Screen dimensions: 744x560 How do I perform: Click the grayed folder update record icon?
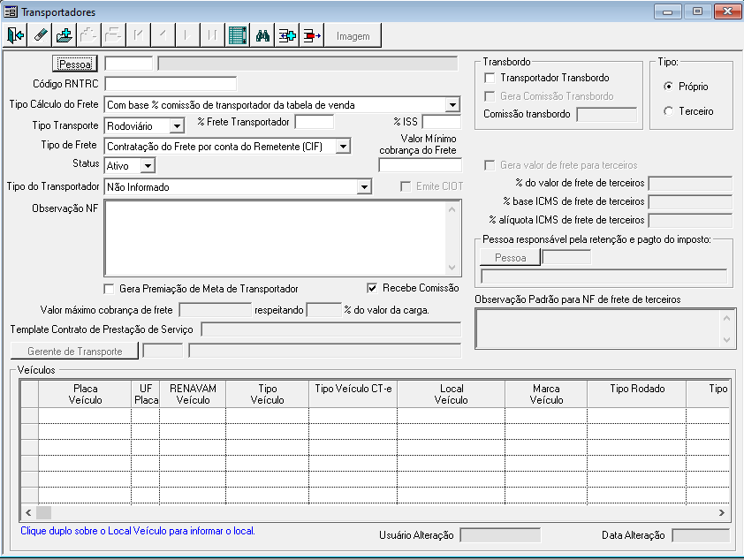pyautogui.click(x=88, y=35)
